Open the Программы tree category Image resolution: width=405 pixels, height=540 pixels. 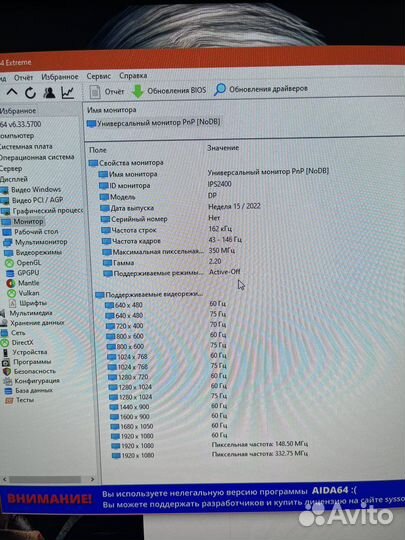click(27, 362)
